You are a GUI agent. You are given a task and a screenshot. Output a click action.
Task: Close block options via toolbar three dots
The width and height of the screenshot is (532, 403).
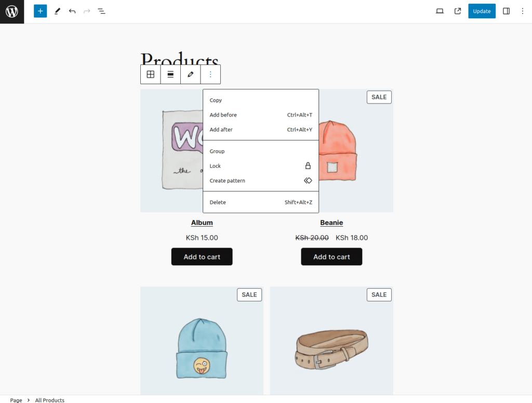[x=210, y=74]
